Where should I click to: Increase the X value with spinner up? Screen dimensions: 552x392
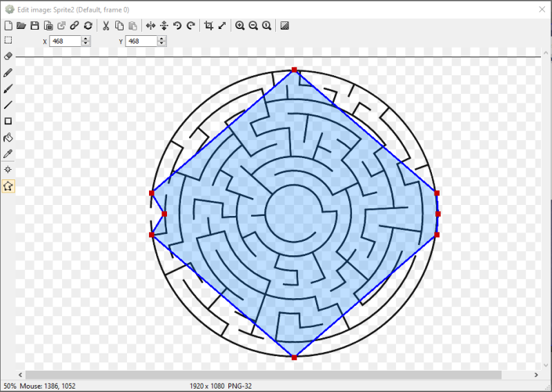point(86,39)
